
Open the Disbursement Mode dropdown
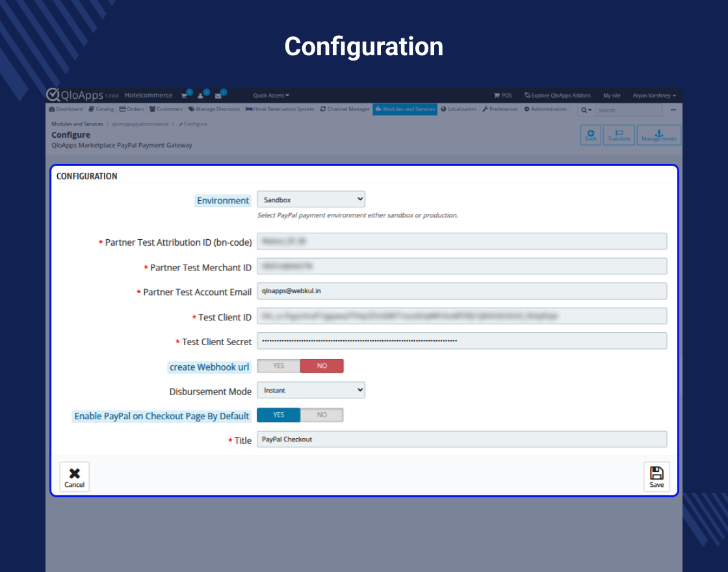click(311, 390)
